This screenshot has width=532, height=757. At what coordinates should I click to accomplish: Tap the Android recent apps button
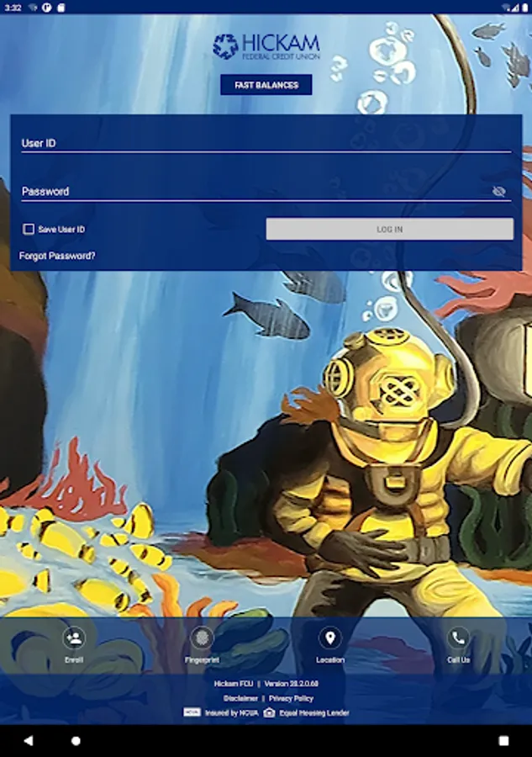[503, 740]
